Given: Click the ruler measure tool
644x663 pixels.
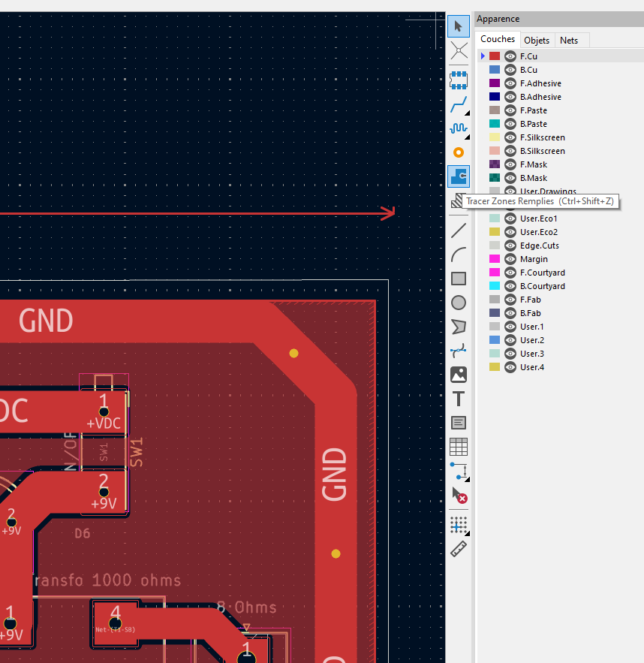Looking at the screenshot, I should click(459, 549).
